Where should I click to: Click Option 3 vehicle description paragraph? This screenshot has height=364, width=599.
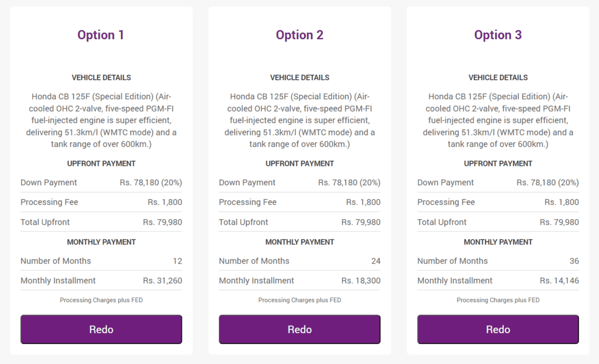click(x=498, y=120)
